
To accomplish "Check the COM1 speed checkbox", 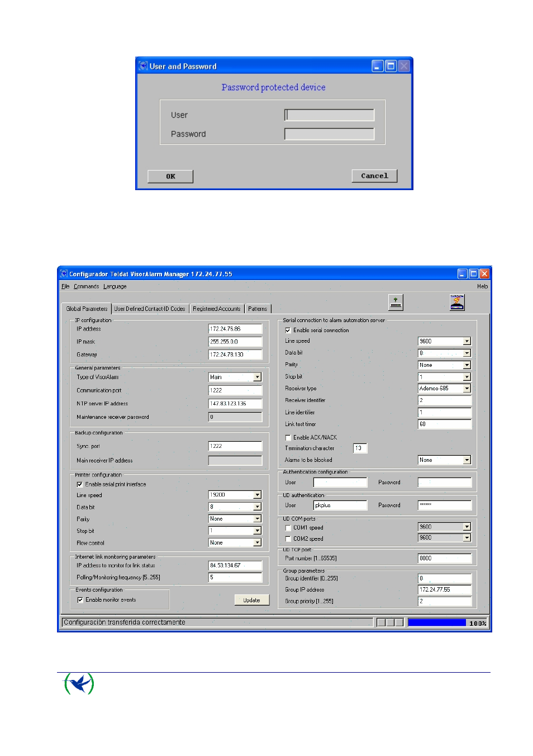I will tap(288, 528).
